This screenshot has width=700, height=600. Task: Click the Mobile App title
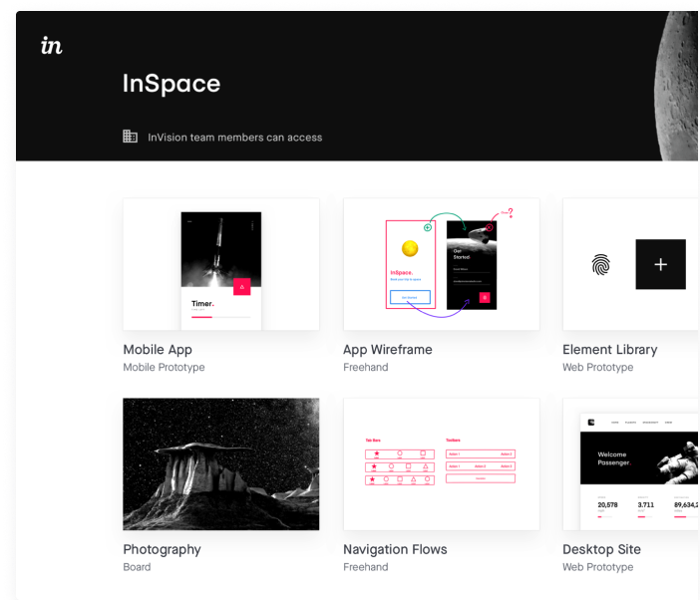pos(158,350)
